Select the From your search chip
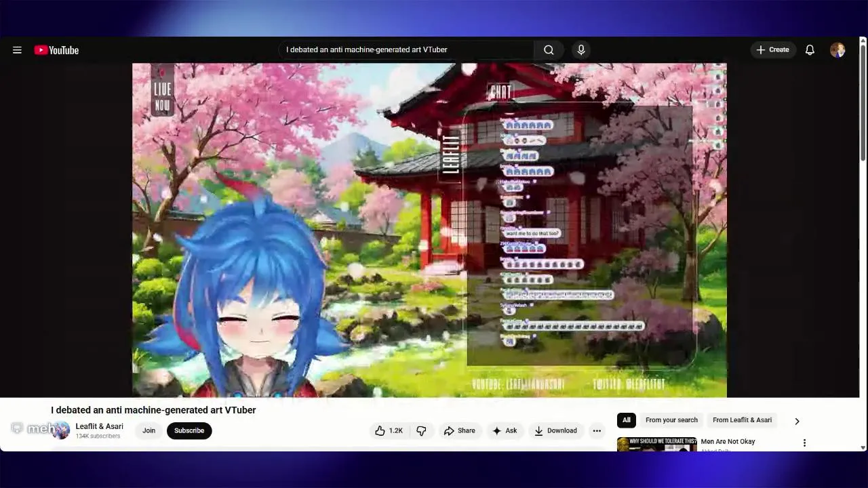Image resolution: width=868 pixels, height=488 pixels. point(671,420)
